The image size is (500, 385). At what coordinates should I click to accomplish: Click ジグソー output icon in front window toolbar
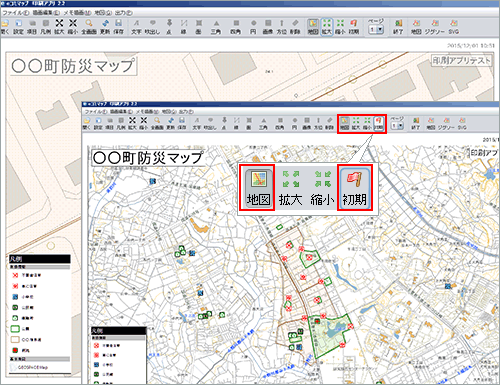pos(446,123)
